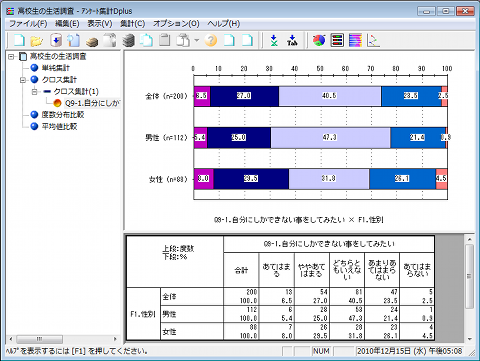Select 度数分布比較 in the tree

(x=63, y=115)
